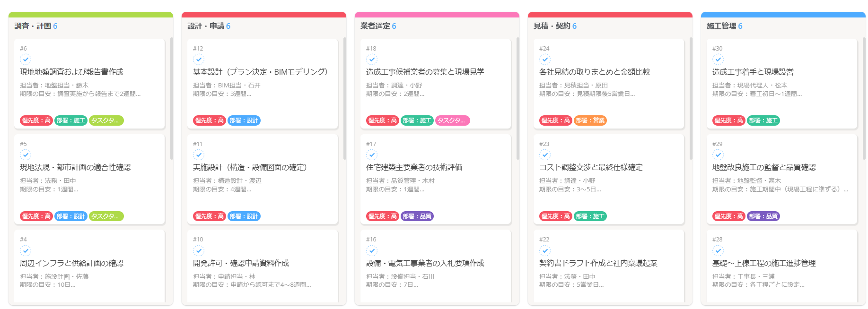Select the 施工管理 column header

[721, 26]
